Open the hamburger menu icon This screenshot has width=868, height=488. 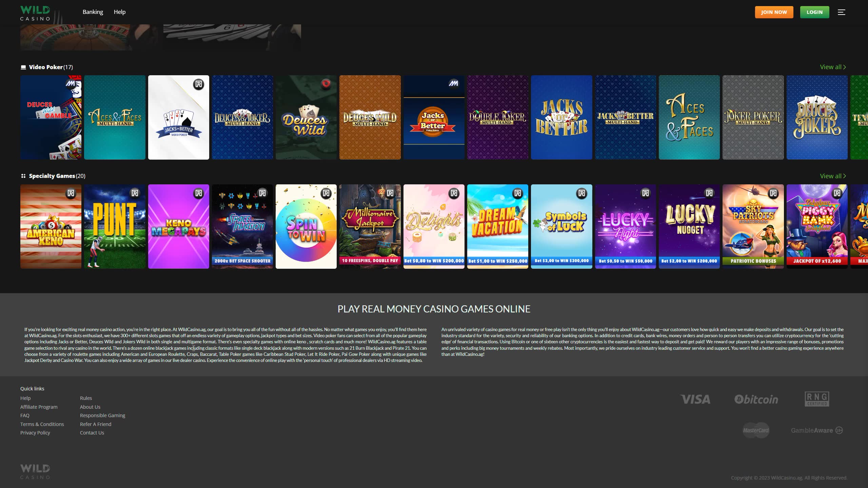click(x=841, y=12)
